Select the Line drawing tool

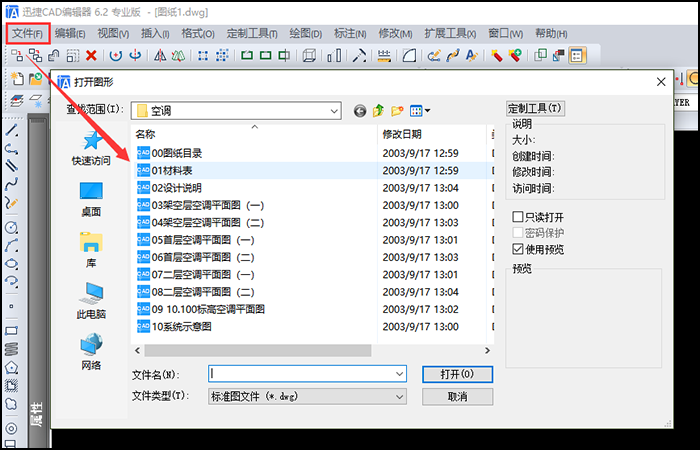point(11,130)
